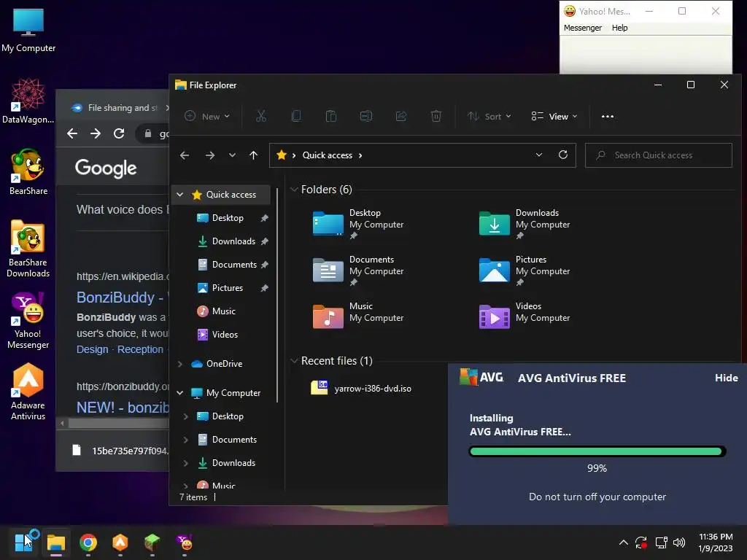Click Chrome back arrow button
The width and height of the screenshot is (747, 560).
coord(72,134)
